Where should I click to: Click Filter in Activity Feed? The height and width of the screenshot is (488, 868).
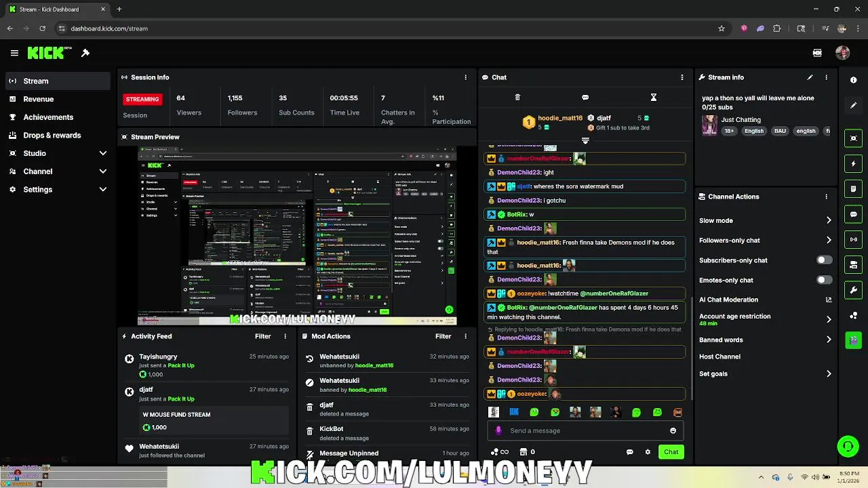262,336
